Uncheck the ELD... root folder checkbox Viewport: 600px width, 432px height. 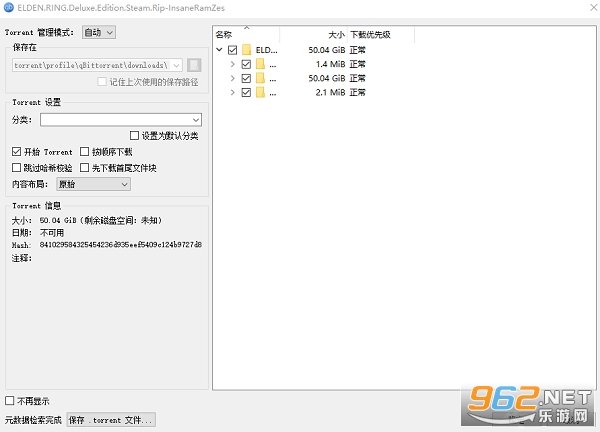click(x=232, y=50)
